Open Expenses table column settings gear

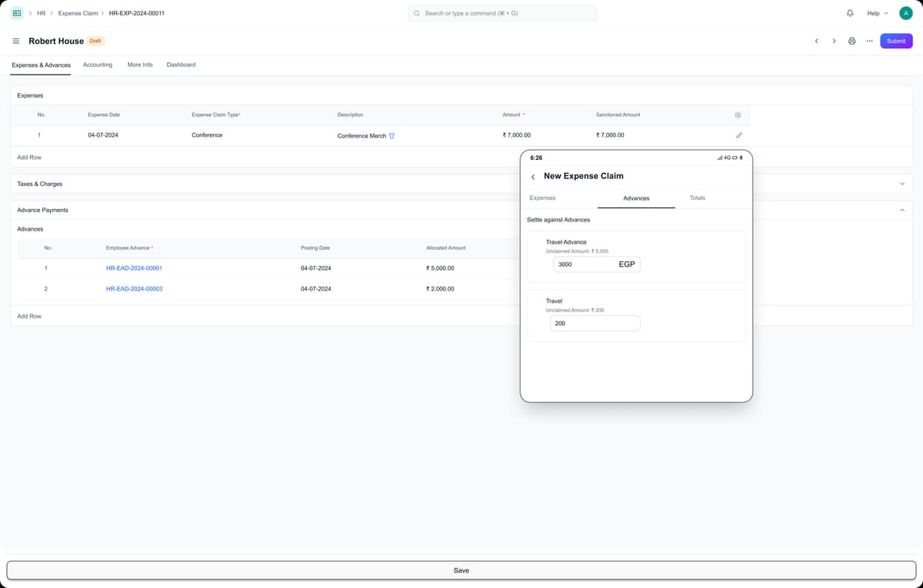point(738,115)
